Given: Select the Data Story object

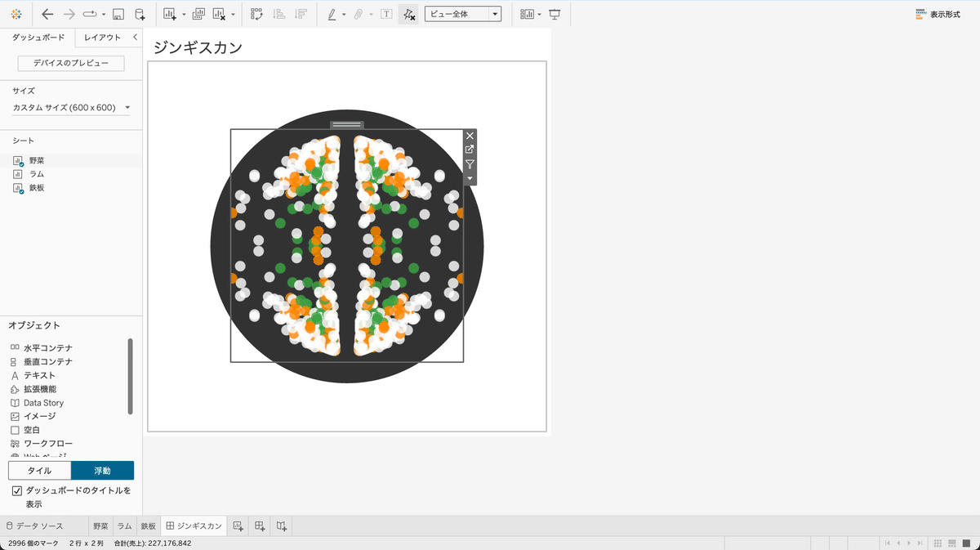Looking at the screenshot, I should [x=37, y=403].
